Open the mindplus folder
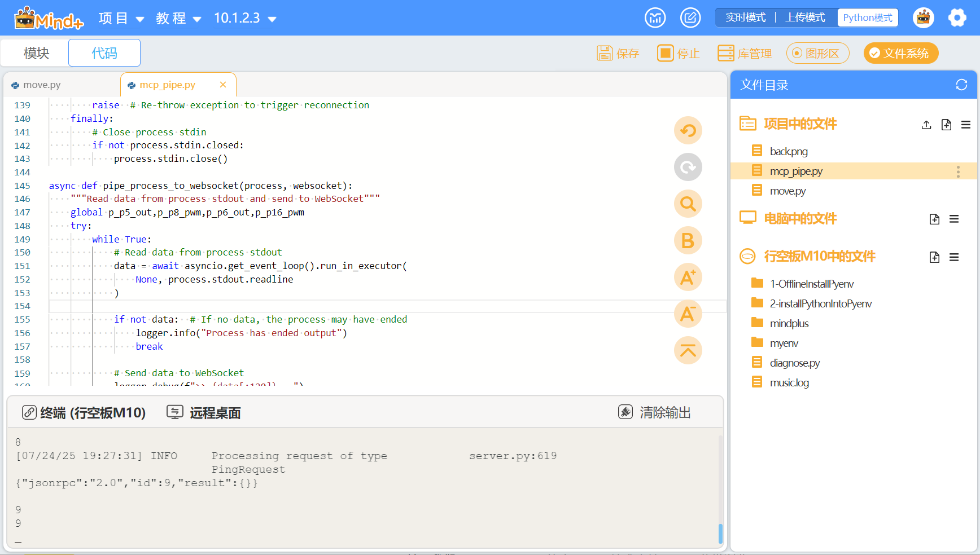The height and width of the screenshot is (555, 980). 789,323
